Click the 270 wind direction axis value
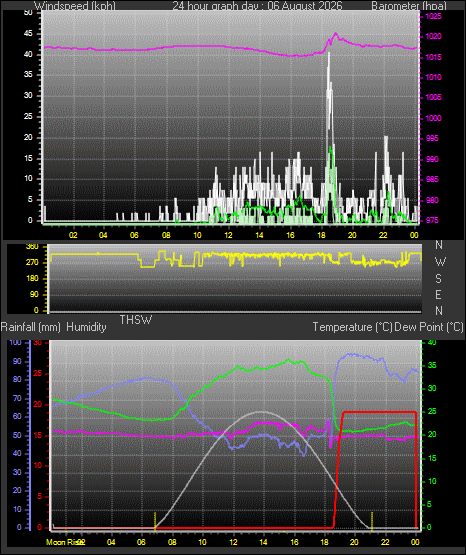 [32, 263]
